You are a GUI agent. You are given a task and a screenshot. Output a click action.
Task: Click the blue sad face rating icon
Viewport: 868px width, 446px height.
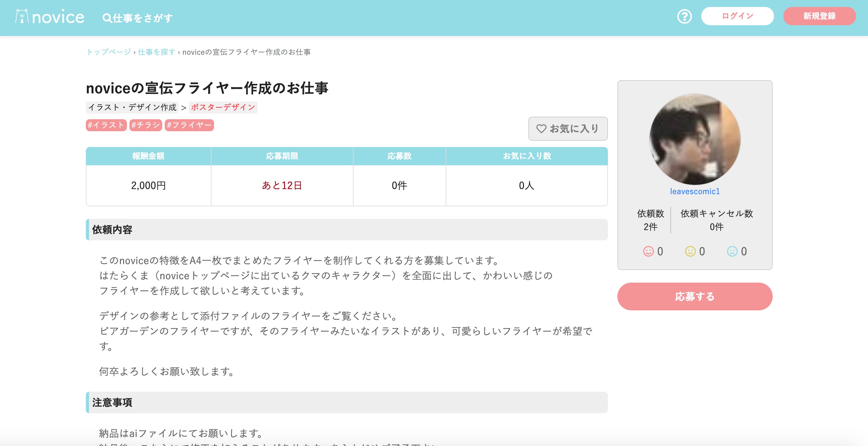click(732, 251)
